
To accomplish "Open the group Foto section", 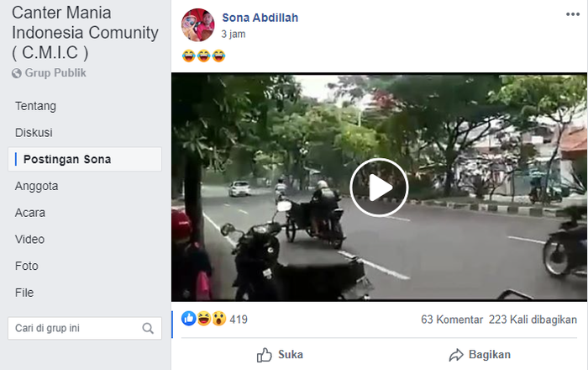I will [x=27, y=266].
